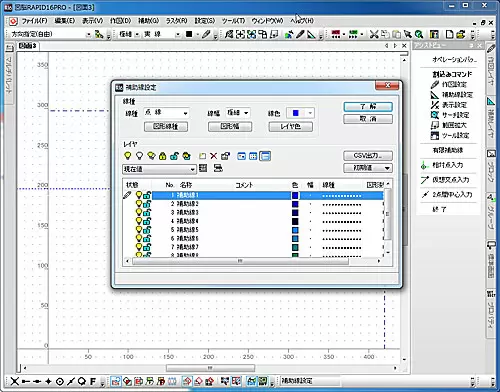The image size is (500, 392).
Task: Click the ツール設定 icon in command list
Action: (x=434, y=135)
